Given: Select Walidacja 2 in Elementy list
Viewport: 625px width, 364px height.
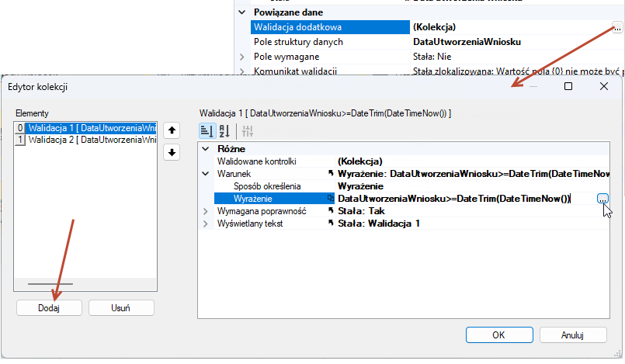Looking at the screenshot, I should coord(85,140).
